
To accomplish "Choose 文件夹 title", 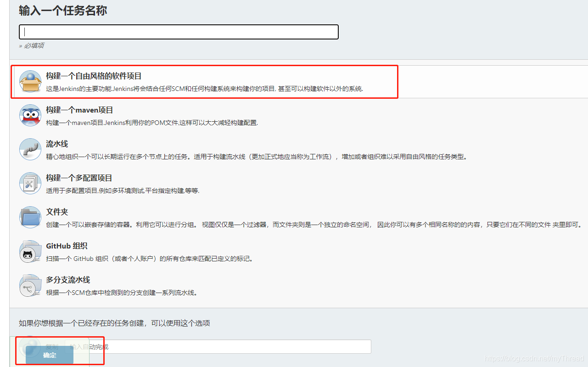I will tap(57, 212).
